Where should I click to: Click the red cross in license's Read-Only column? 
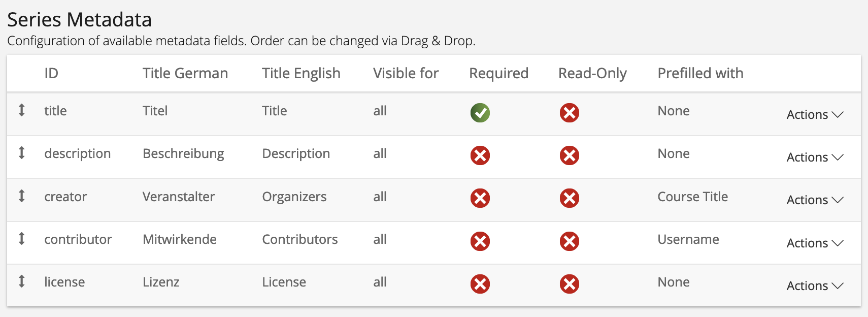(569, 284)
